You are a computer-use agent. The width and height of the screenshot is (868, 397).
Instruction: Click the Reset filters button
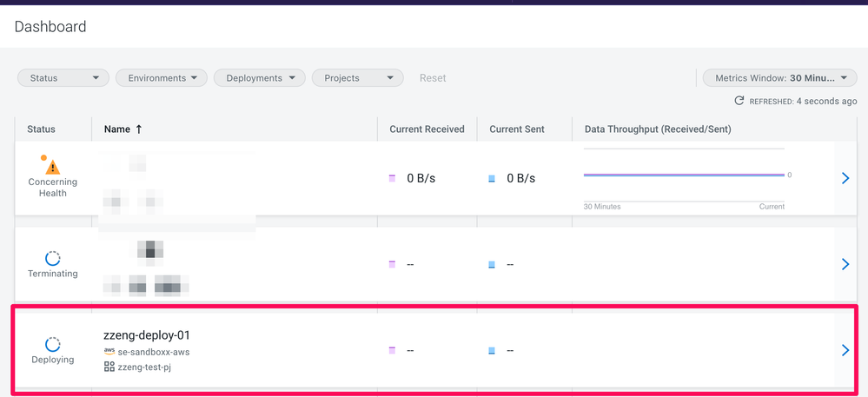click(x=433, y=78)
